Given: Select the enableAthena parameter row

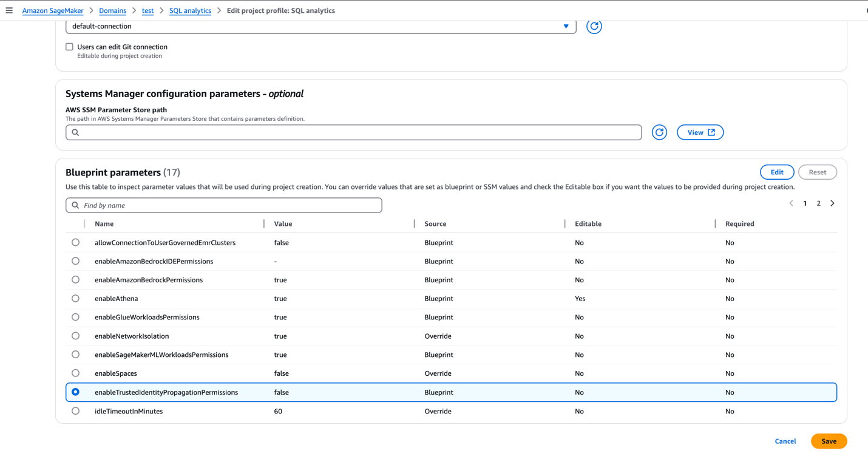Looking at the screenshot, I should 75,299.
